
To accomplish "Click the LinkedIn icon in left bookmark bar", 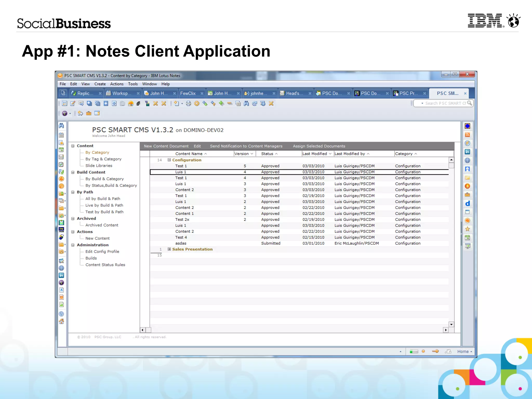I will point(61,275).
